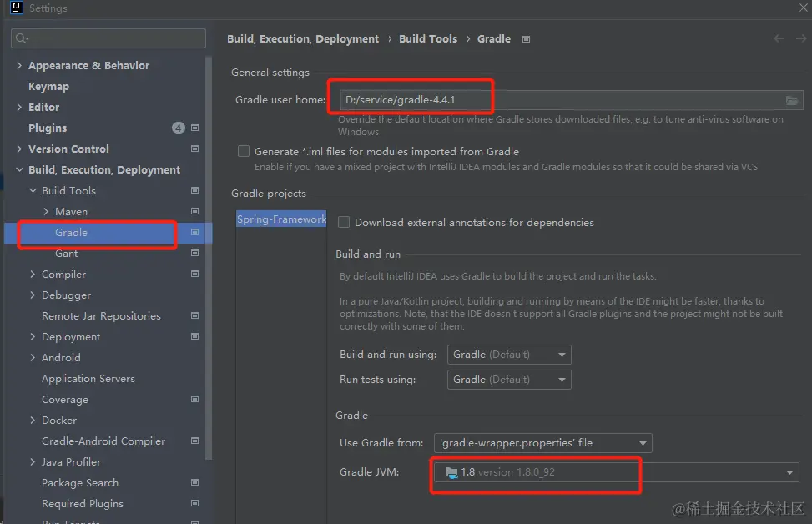Expand the Compiler node

(33, 274)
